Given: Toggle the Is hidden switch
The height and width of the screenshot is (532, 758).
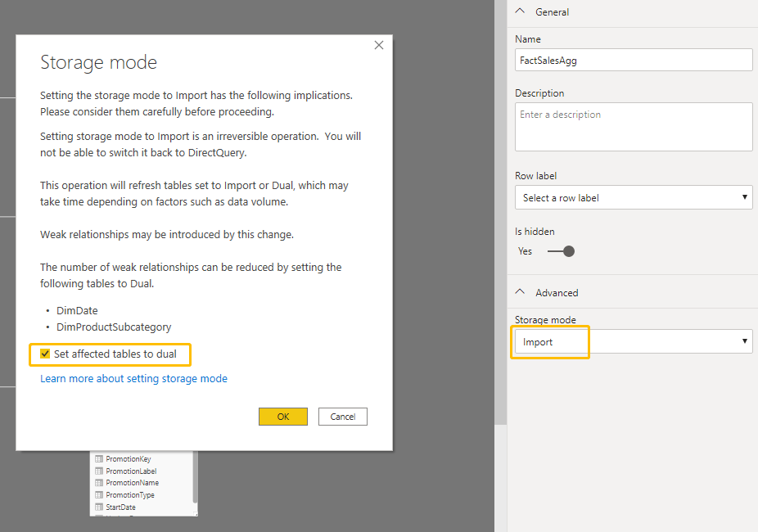Looking at the screenshot, I should click(x=561, y=251).
